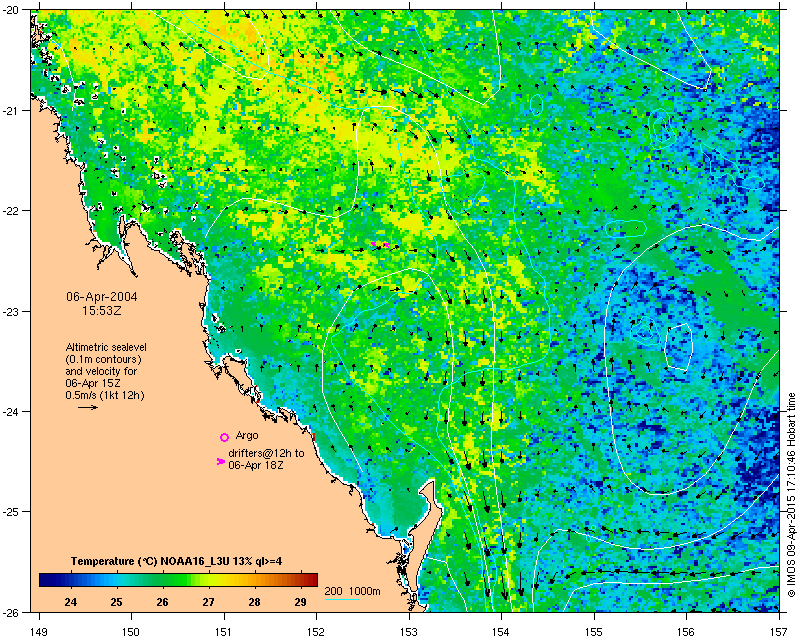Click longitude axis label 153

[409, 632]
